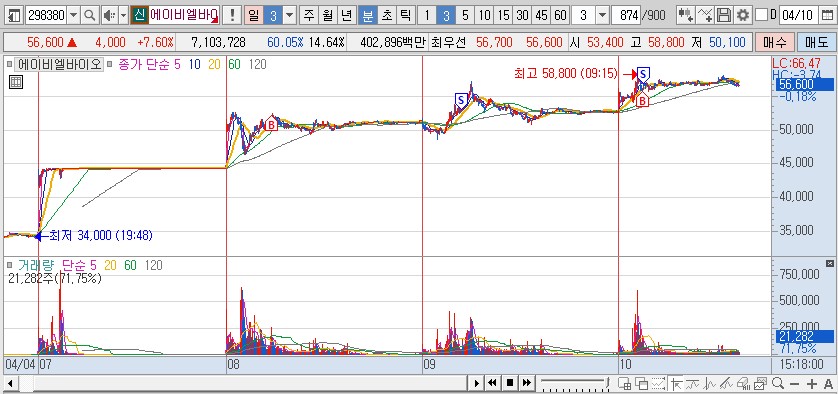Screen dimensions: 838x394
Task: Choose the 10-minute interval button
Action: pyautogui.click(x=484, y=15)
